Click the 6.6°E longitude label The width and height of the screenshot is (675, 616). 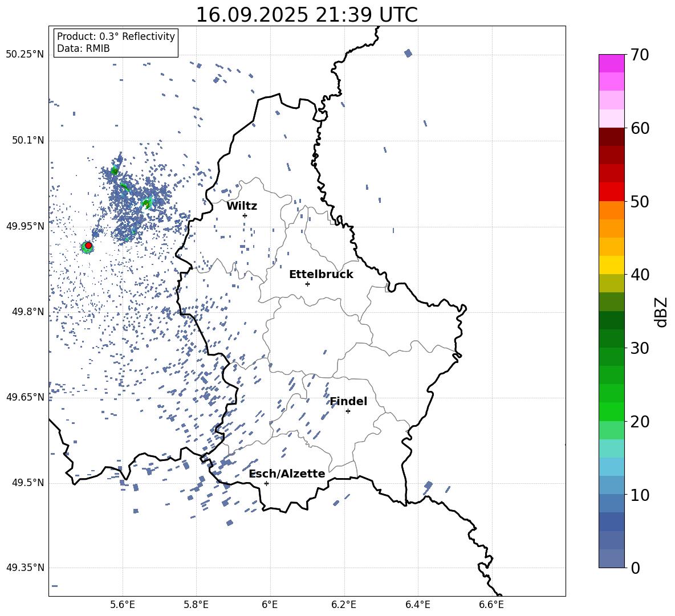(x=491, y=605)
